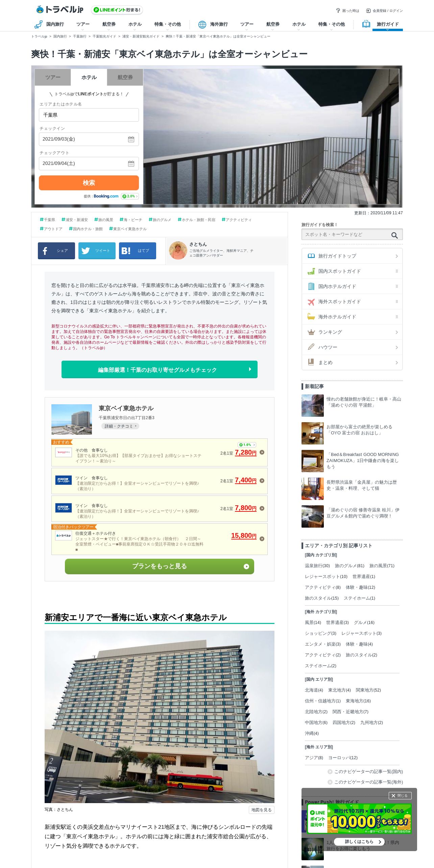The image size is (434, 868).
Task: Open domestic ツアー menu
Action: (83, 24)
